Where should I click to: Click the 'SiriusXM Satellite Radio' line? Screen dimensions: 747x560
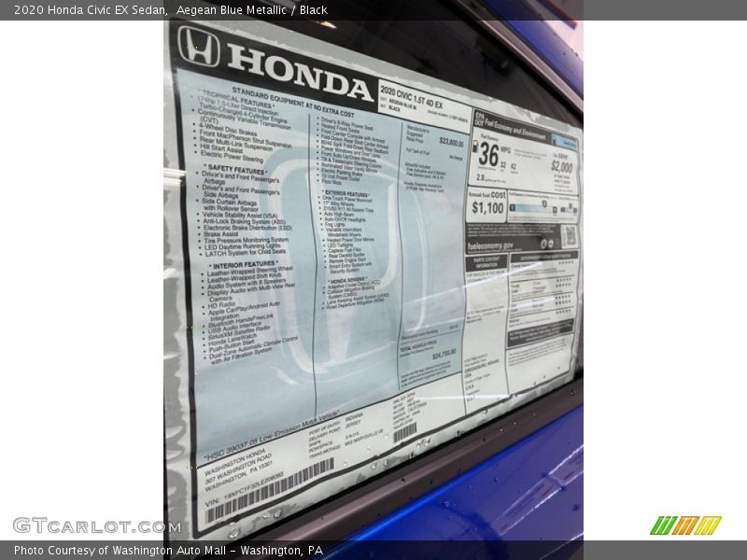tap(239, 333)
